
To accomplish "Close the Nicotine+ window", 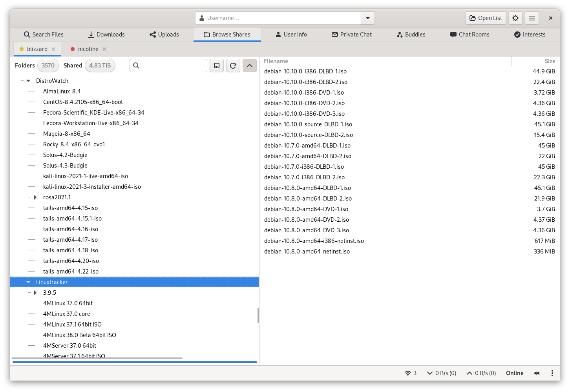I will pos(551,18).
